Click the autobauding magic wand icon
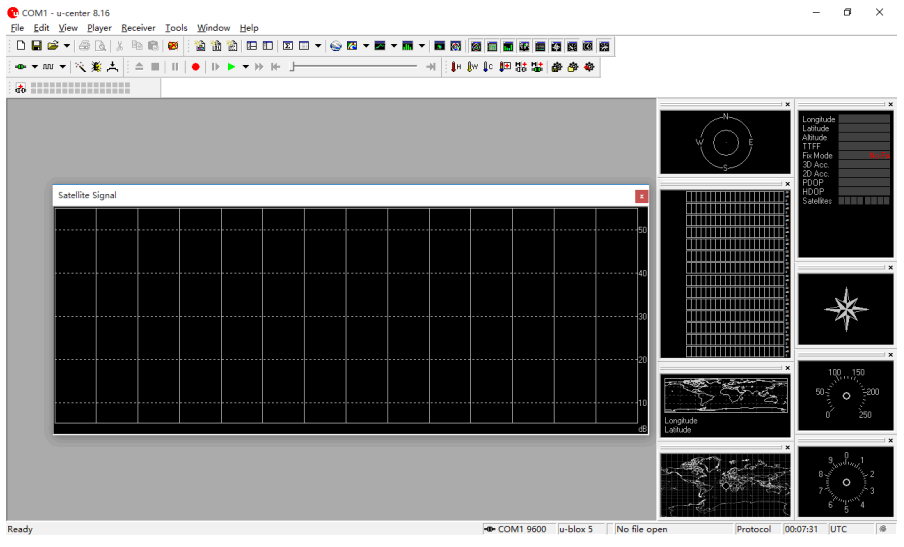 pos(80,67)
